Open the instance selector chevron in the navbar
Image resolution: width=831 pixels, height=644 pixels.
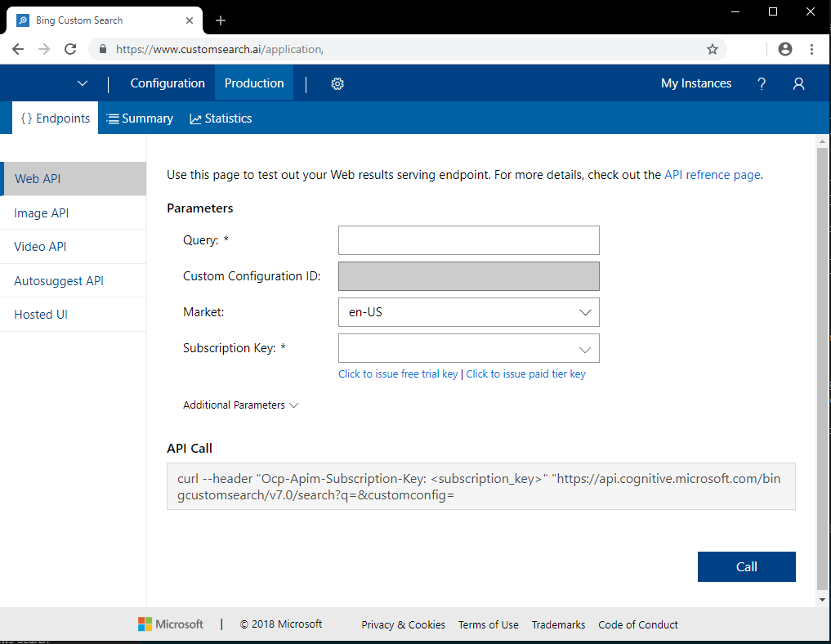pos(82,83)
